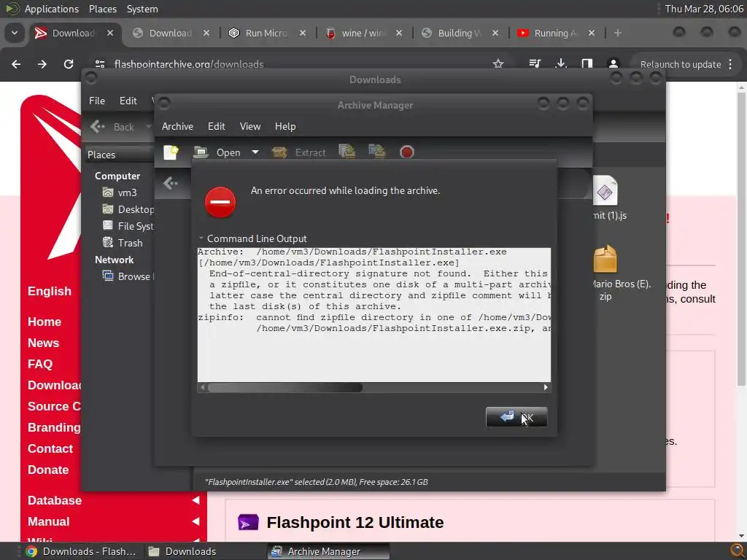This screenshot has width=747, height=560.
Task: Click the Open button in Archive Manager toolbar
Action: click(217, 152)
